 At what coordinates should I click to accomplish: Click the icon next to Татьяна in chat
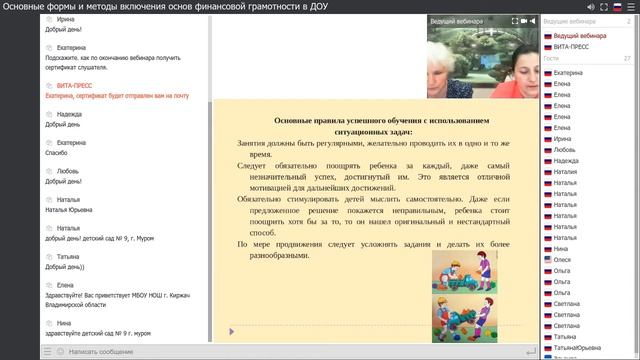pyautogui.click(x=49, y=257)
